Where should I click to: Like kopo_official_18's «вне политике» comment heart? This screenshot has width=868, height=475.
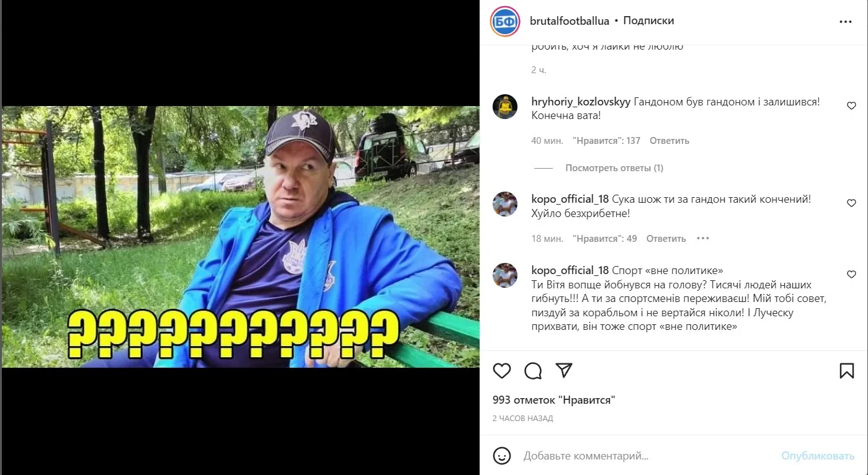point(851,275)
